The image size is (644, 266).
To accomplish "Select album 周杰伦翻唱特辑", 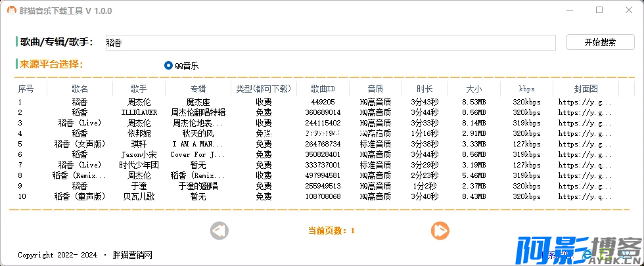I will 198,112.
